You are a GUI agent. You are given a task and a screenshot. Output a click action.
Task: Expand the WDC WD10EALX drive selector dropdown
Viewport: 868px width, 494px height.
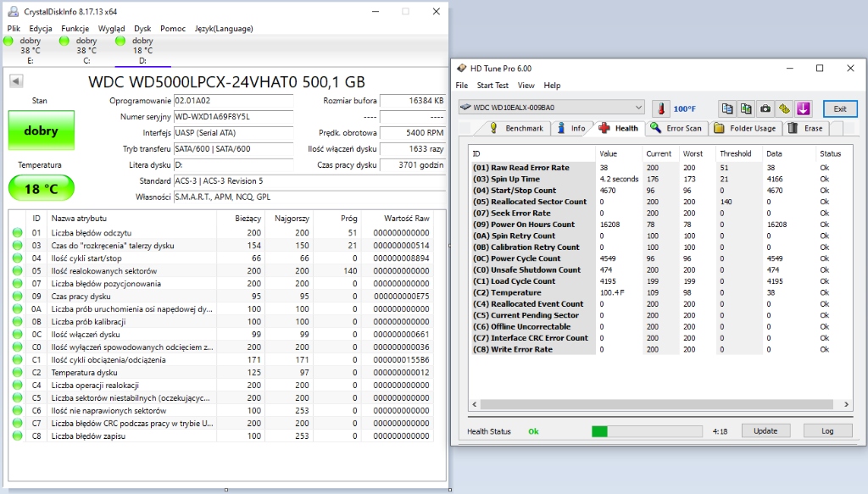pos(638,108)
